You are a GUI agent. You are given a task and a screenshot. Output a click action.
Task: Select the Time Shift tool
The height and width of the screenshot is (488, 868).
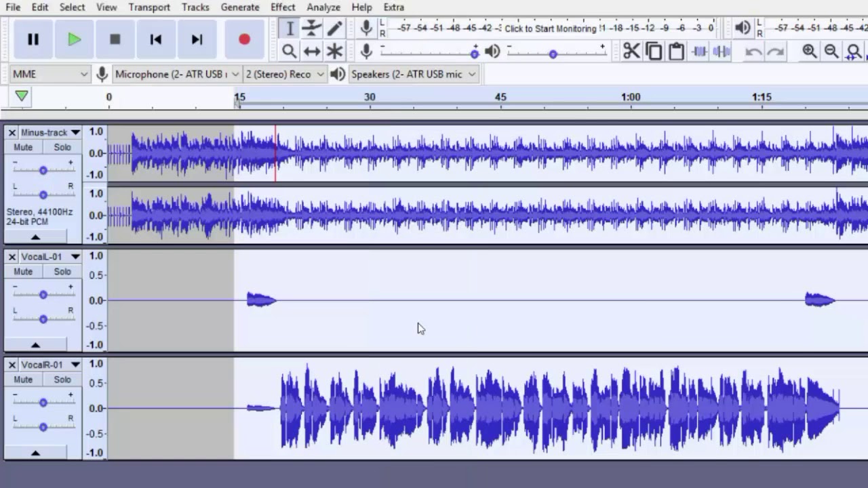click(311, 51)
